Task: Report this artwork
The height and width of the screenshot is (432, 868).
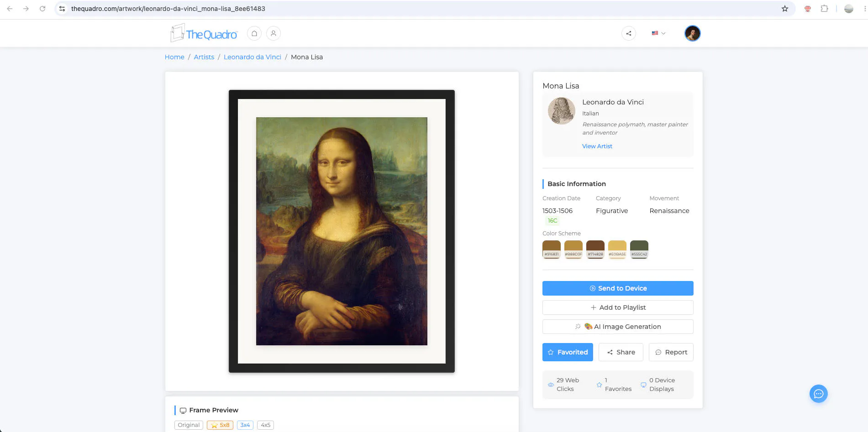Action: click(671, 352)
